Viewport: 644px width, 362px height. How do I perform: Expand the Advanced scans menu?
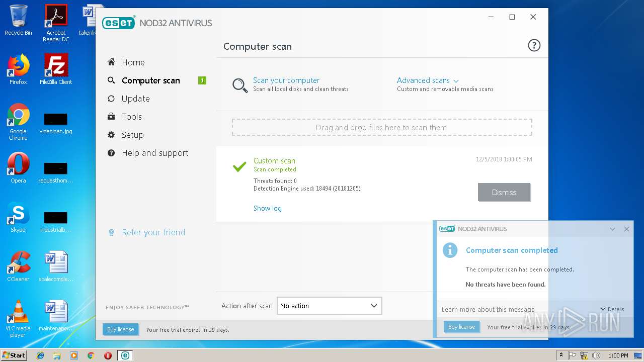pos(428,80)
